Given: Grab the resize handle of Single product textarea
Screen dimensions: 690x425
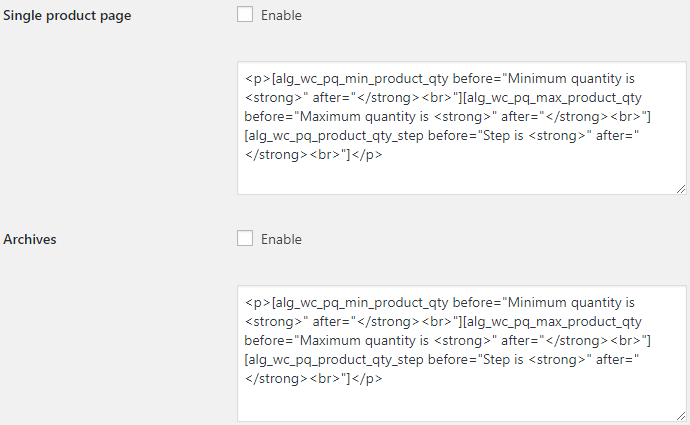Looking at the screenshot, I should (681, 189).
